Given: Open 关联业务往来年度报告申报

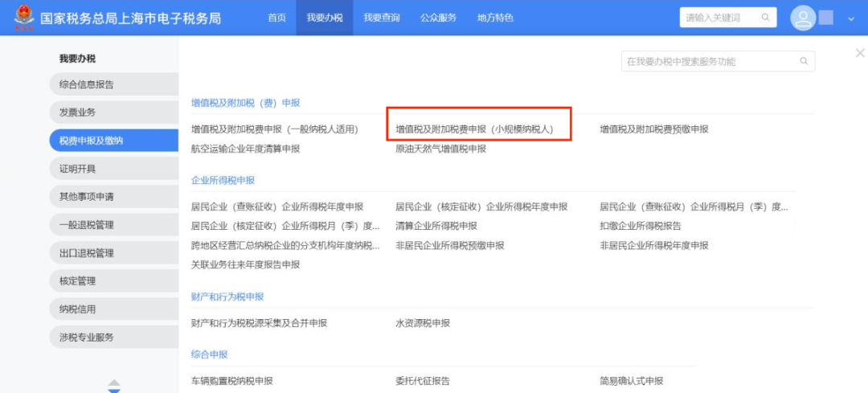Looking at the screenshot, I should point(245,264).
